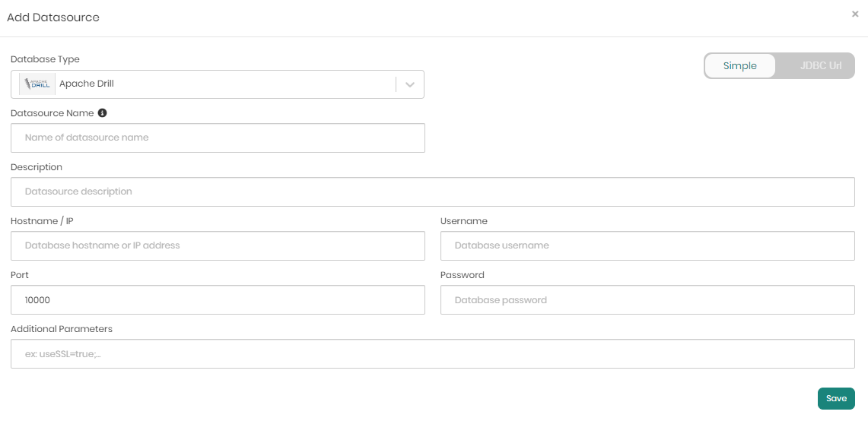Click the Apache Drill logo icon
This screenshot has height=421, width=868.
[37, 84]
